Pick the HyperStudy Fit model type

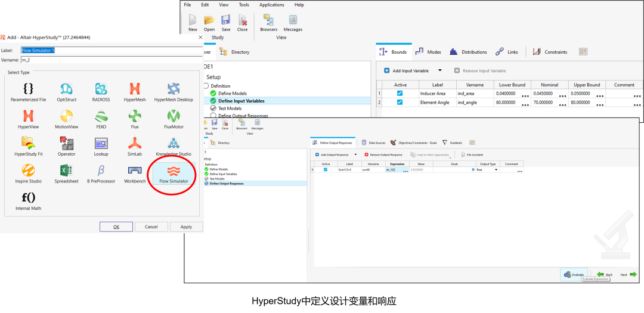[x=29, y=147]
